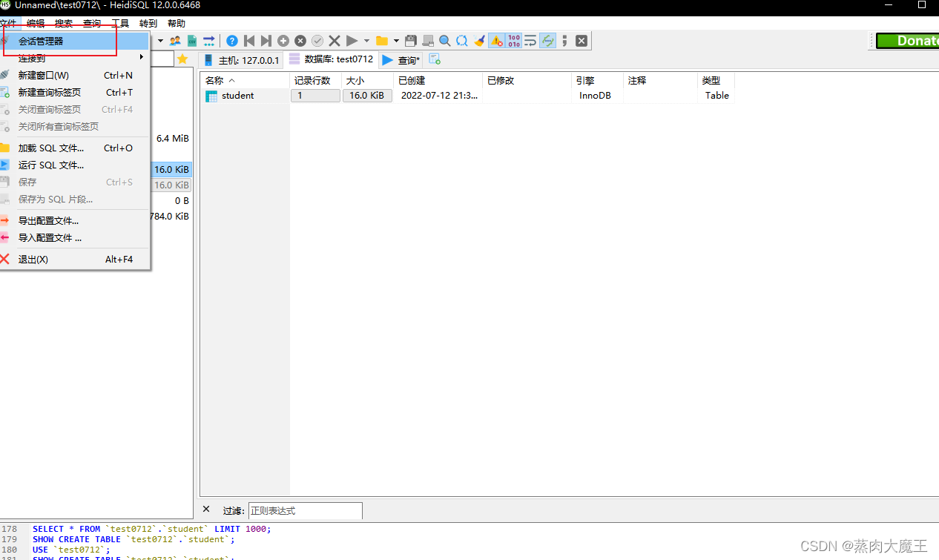Choose 导入配置文件 ... menu entry

[x=75, y=237]
